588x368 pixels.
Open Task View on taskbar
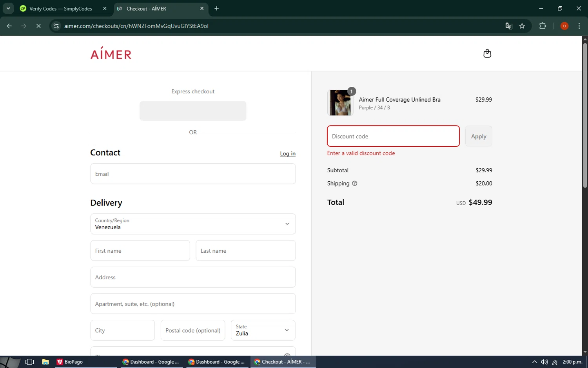coord(29,362)
